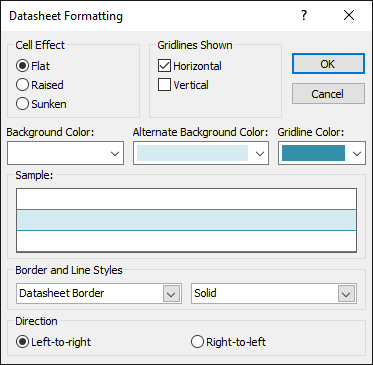This screenshot has width=373, height=365.
Task: Open the Background Color dropdown arrow
Action: point(115,154)
